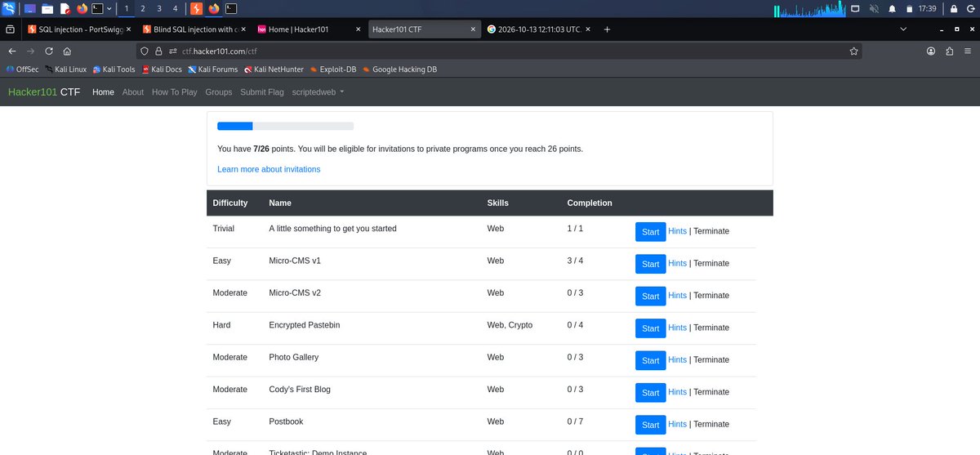Open the notifications bell icon
Image resolution: width=980 pixels, height=455 pixels.
coord(892,8)
